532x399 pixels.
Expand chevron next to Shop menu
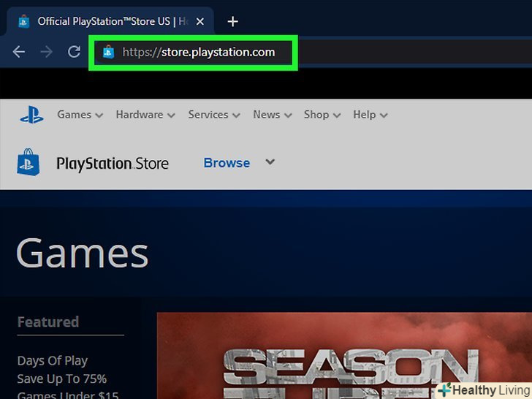pyautogui.click(x=337, y=115)
